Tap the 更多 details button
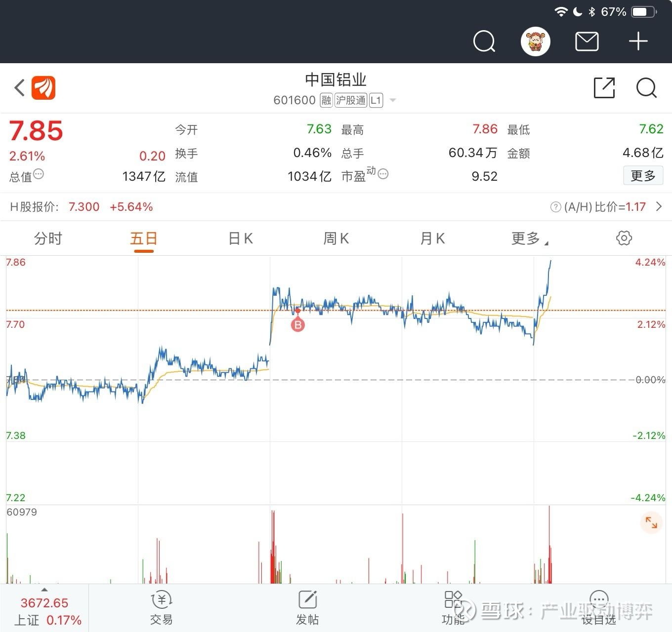Screen dimensions: 672x632 click(x=643, y=175)
